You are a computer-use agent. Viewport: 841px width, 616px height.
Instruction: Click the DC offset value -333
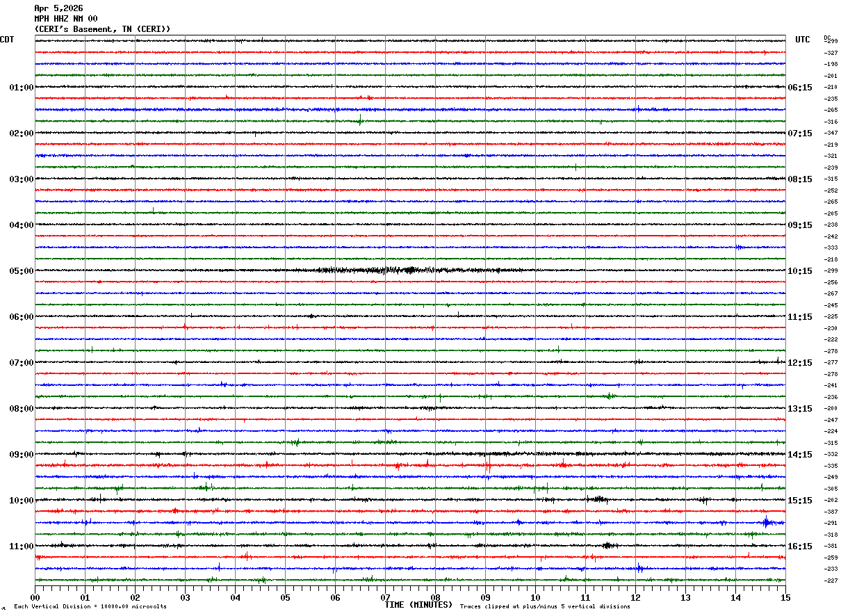tap(831, 248)
